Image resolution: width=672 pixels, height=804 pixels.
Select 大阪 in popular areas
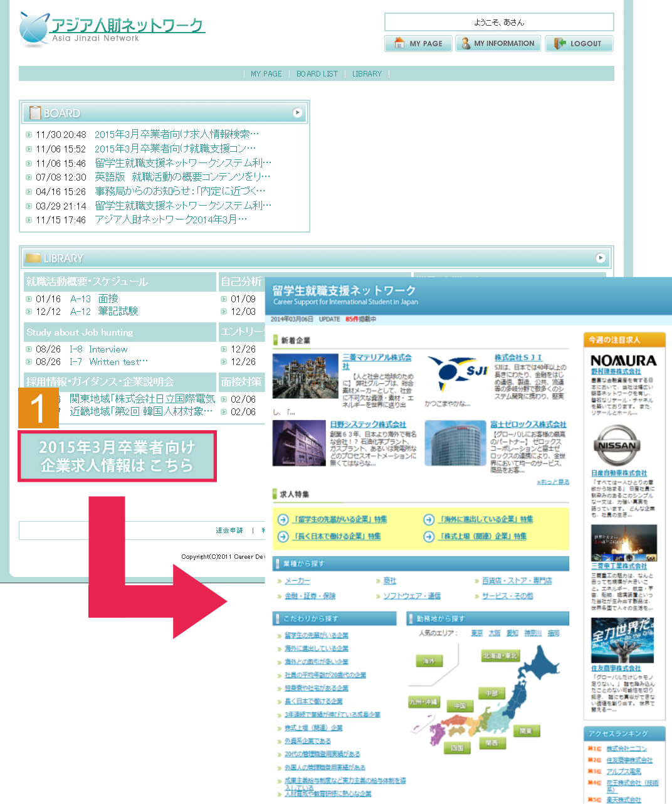pyautogui.click(x=495, y=633)
